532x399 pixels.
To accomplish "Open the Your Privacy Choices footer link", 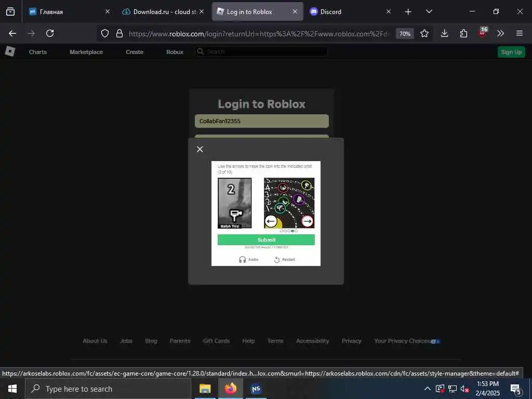I will click(x=407, y=341).
